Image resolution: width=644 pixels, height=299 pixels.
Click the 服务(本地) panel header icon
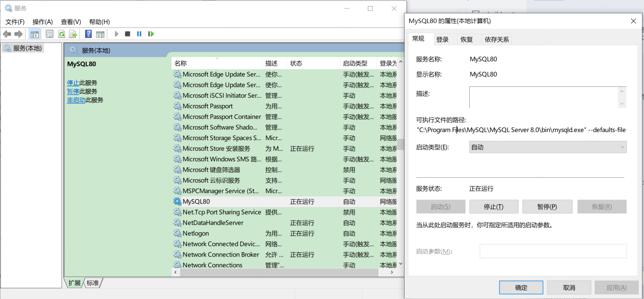[73, 50]
